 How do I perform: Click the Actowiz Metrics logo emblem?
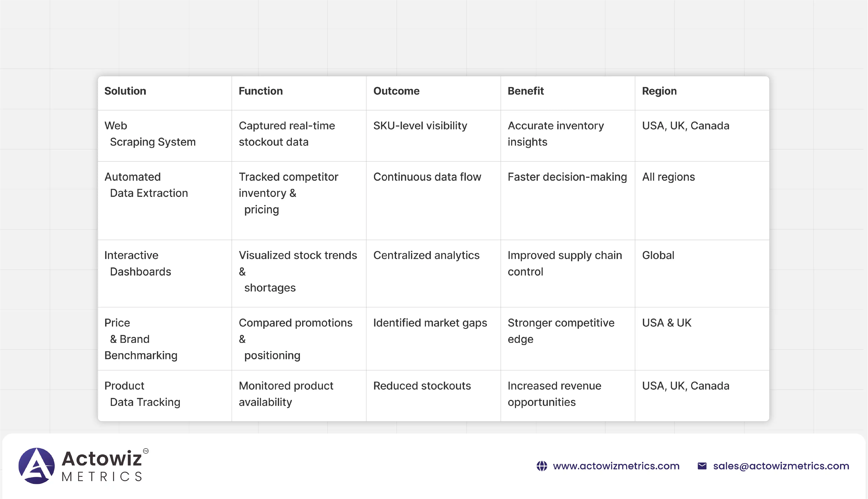pos(36,465)
